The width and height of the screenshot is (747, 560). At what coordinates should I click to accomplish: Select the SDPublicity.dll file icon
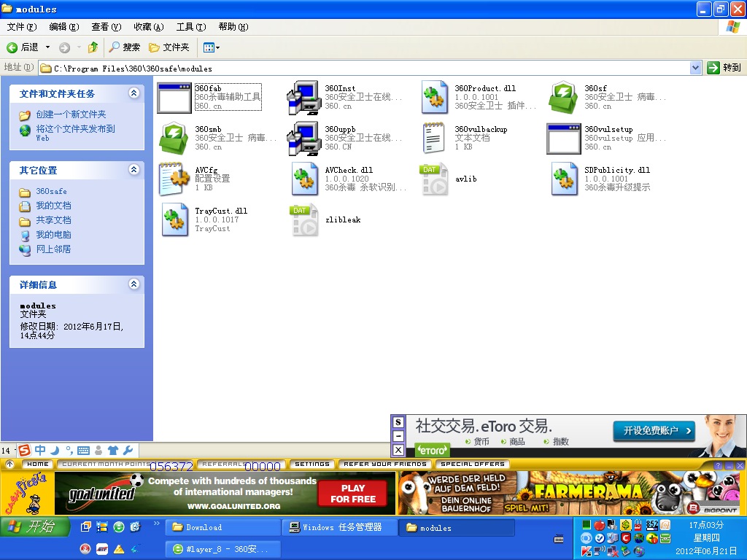point(564,179)
